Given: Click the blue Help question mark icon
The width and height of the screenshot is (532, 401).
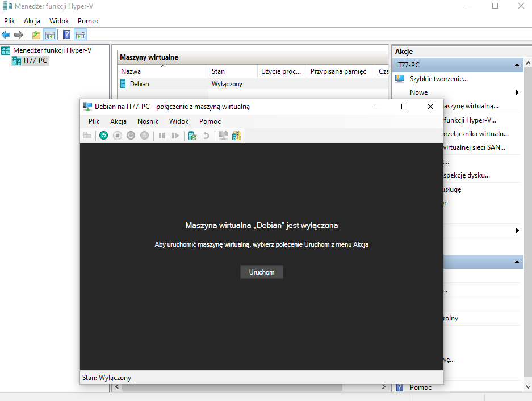Looking at the screenshot, I should click(66, 35).
